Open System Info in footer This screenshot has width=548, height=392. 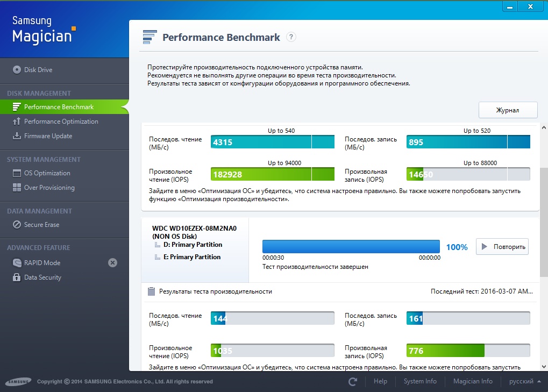[x=420, y=381]
